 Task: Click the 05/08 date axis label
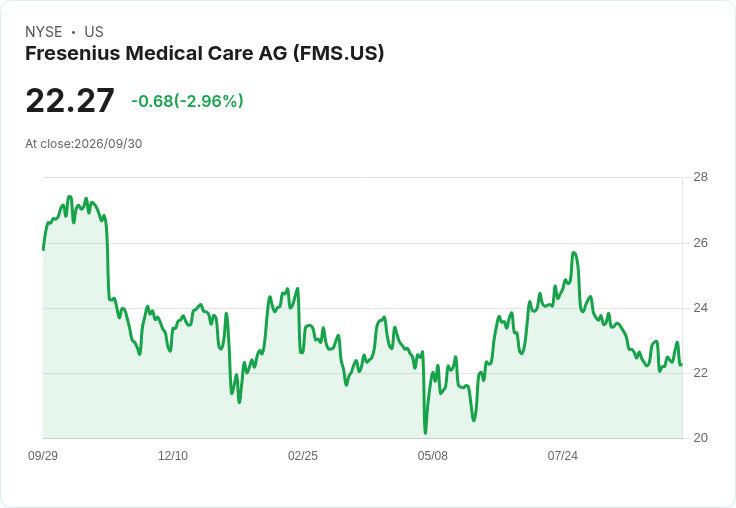[432, 455]
